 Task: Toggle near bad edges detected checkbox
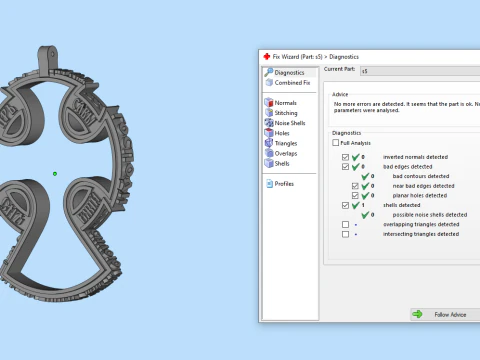(x=355, y=186)
